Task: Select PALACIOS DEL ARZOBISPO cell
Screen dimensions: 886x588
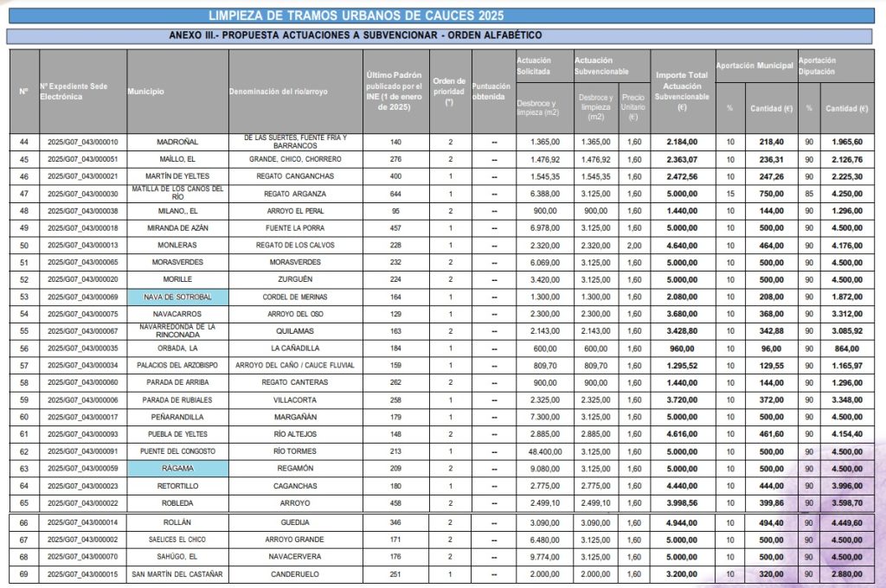Action: tap(177, 366)
